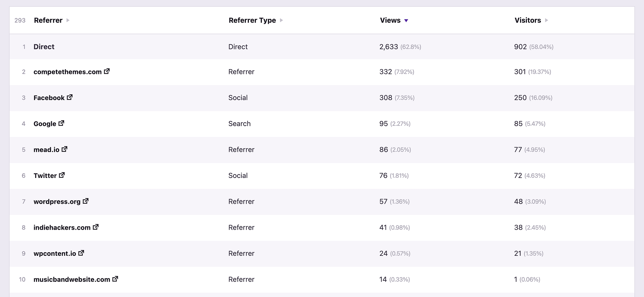Open Facebook using the external link icon

click(x=70, y=97)
